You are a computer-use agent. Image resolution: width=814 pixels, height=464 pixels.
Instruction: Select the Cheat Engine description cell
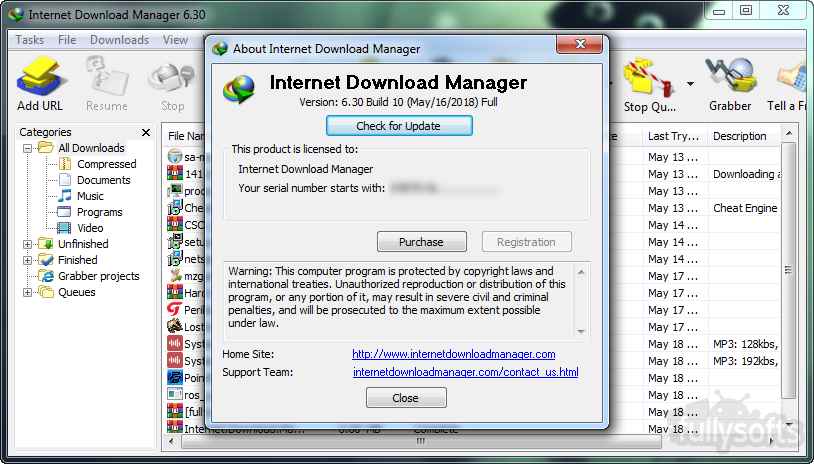pos(745,208)
